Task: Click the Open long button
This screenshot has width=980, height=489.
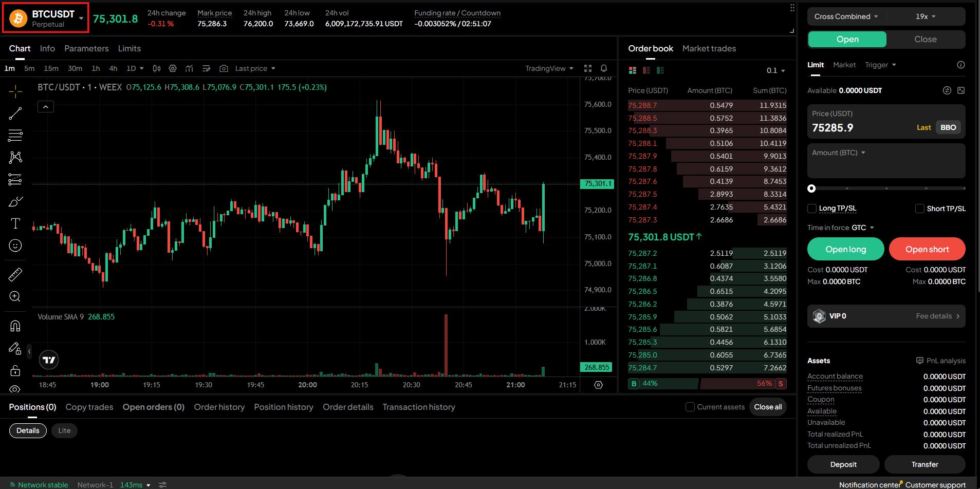Action: point(846,249)
